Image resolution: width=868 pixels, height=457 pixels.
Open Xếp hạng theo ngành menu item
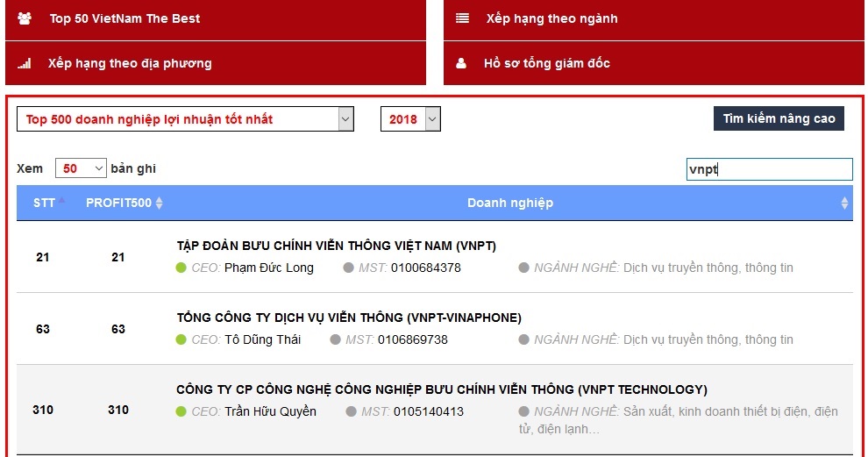(x=551, y=18)
